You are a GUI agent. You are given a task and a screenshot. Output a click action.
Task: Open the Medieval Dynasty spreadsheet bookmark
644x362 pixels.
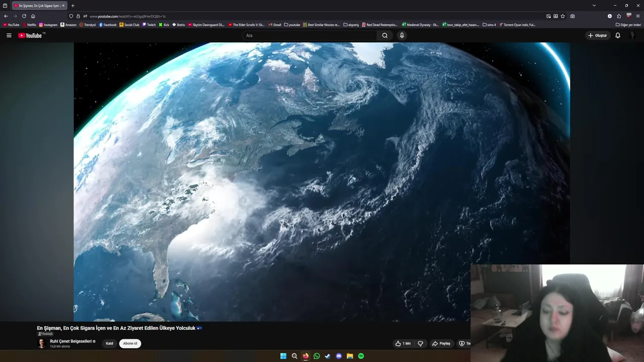(x=420, y=25)
